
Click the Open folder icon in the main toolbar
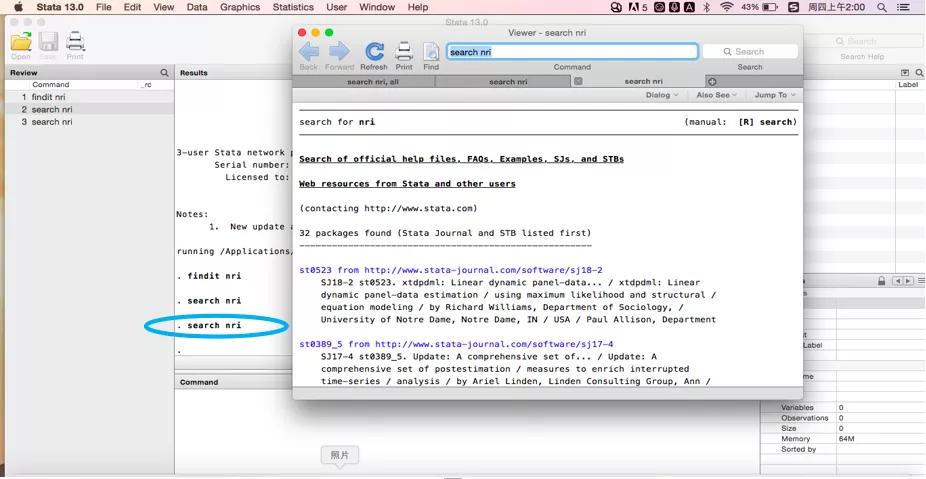(x=21, y=42)
